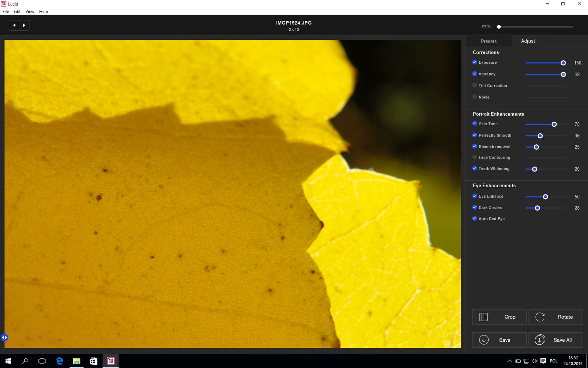
Task: Open File Explorer from the taskbar
Action: point(77,361)
